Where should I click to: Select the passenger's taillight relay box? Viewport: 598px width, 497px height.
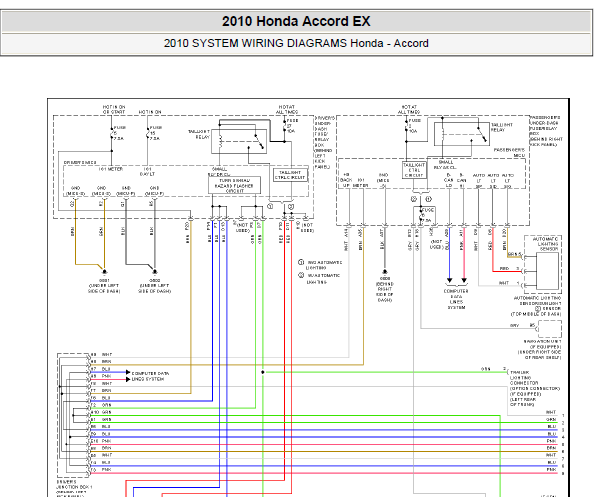coord(461,134)
